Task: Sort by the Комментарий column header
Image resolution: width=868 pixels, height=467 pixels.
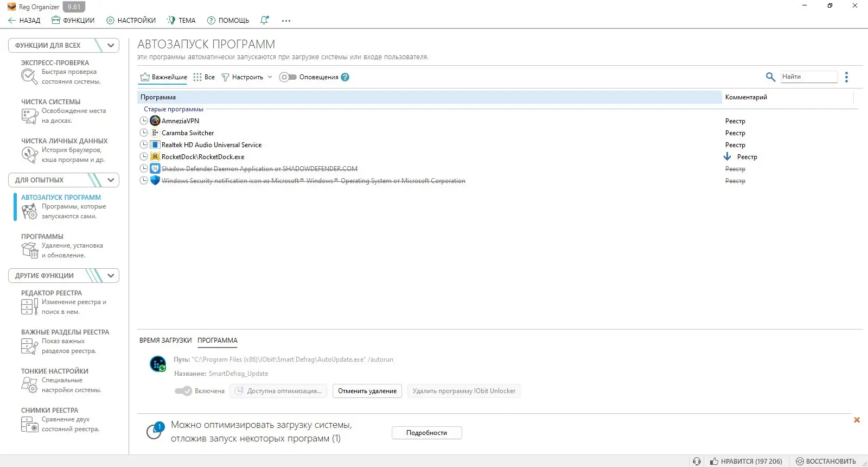Action: (788, 97)
